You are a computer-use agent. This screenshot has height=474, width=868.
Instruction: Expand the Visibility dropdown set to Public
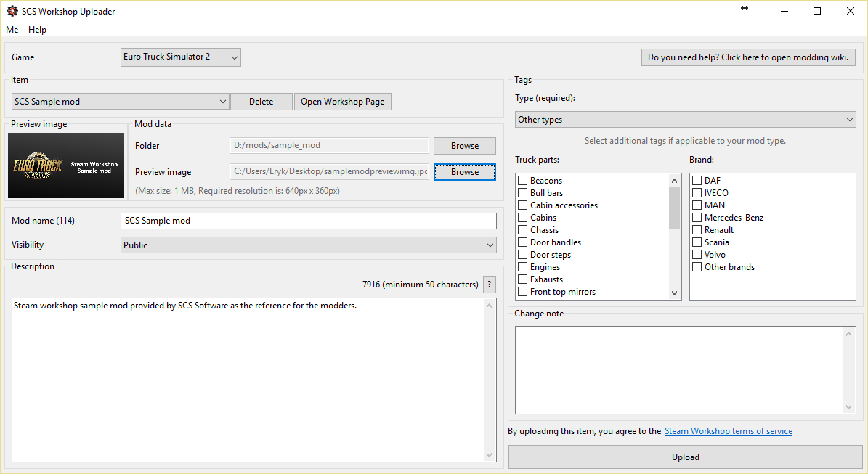point(308,245)
